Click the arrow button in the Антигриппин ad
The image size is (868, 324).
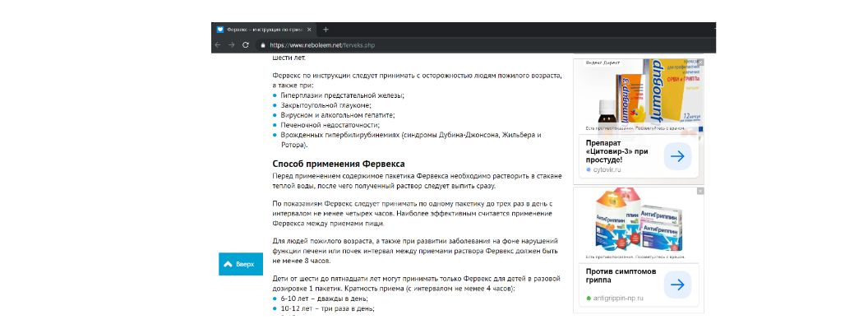click(x=677, y=285)
